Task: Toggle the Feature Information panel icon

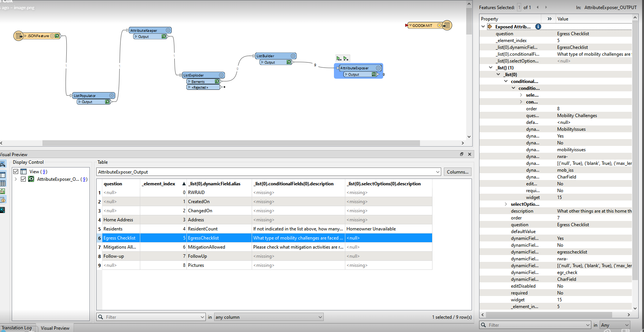Action: pos(2,200)
